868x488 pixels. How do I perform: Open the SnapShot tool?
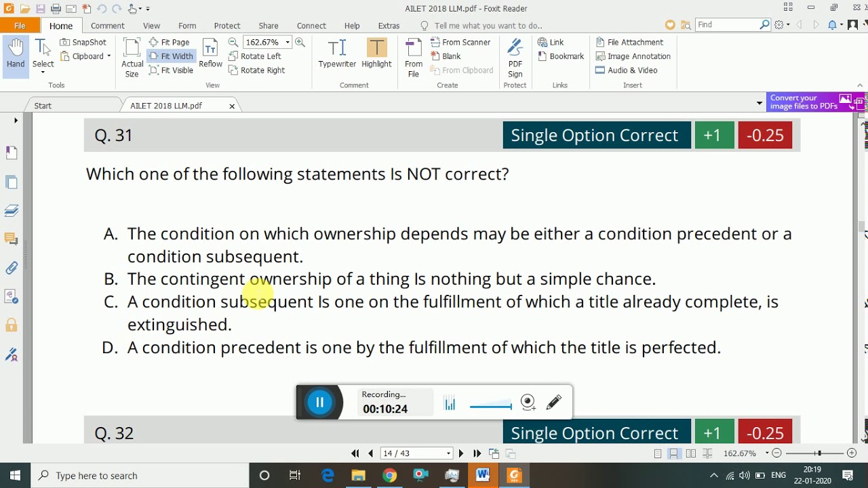(x=83, y=42)
